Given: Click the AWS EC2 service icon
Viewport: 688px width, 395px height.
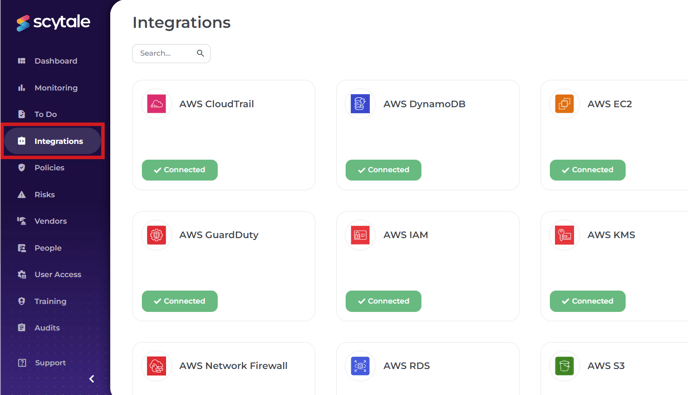Looking at the screenshot, I should [x=564, y=104].
